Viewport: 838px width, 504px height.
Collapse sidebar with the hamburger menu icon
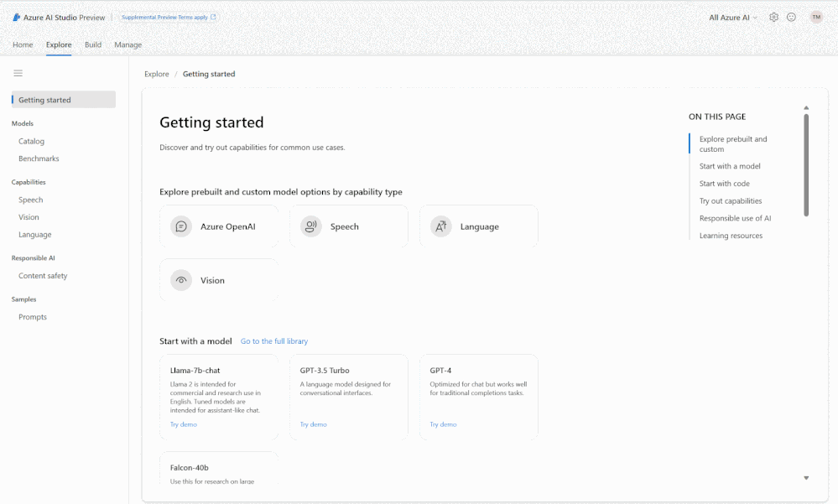(x=18, y=73)
